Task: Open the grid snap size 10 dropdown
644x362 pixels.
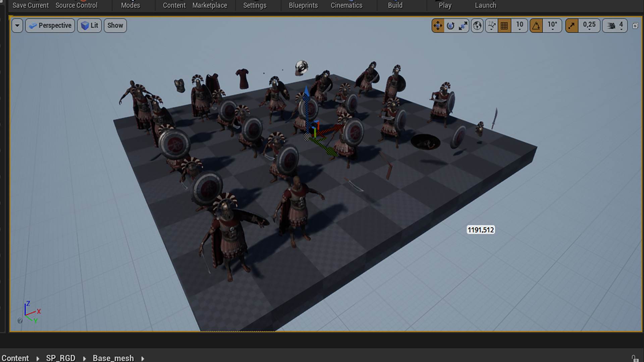Action: 520,25
